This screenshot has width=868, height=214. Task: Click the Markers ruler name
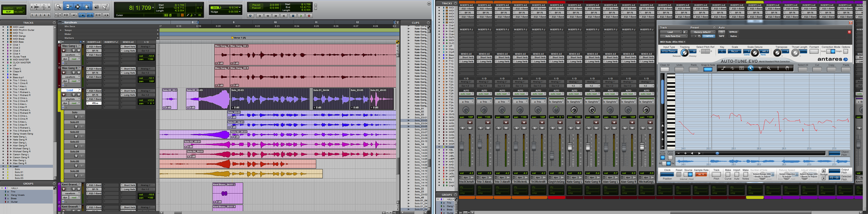click(x=69, y=38)
